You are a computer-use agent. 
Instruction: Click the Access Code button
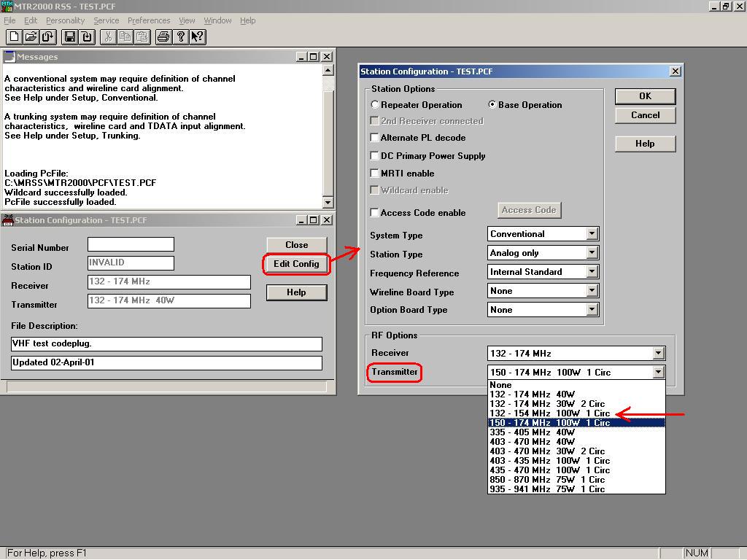pos(529,210)
